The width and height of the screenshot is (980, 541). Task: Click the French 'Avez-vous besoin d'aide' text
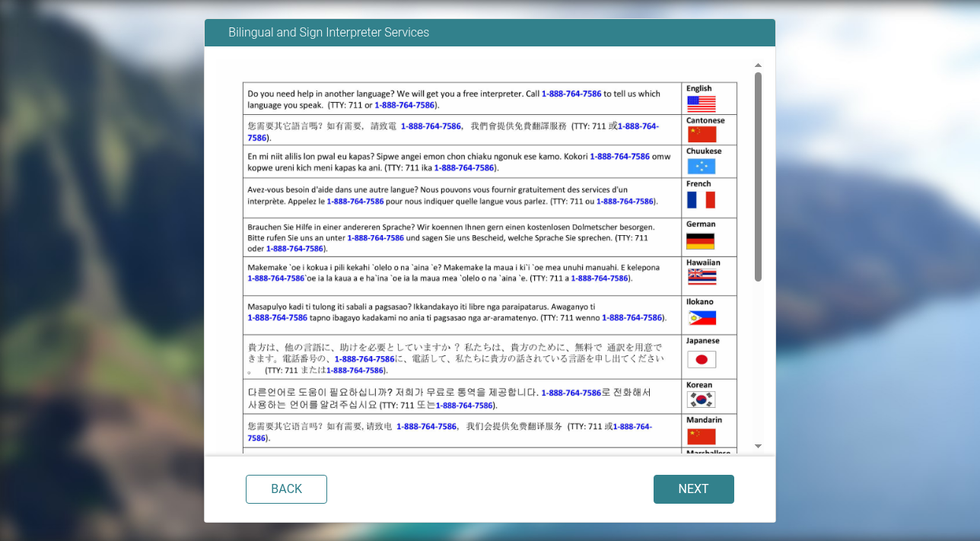click(452, 196)
